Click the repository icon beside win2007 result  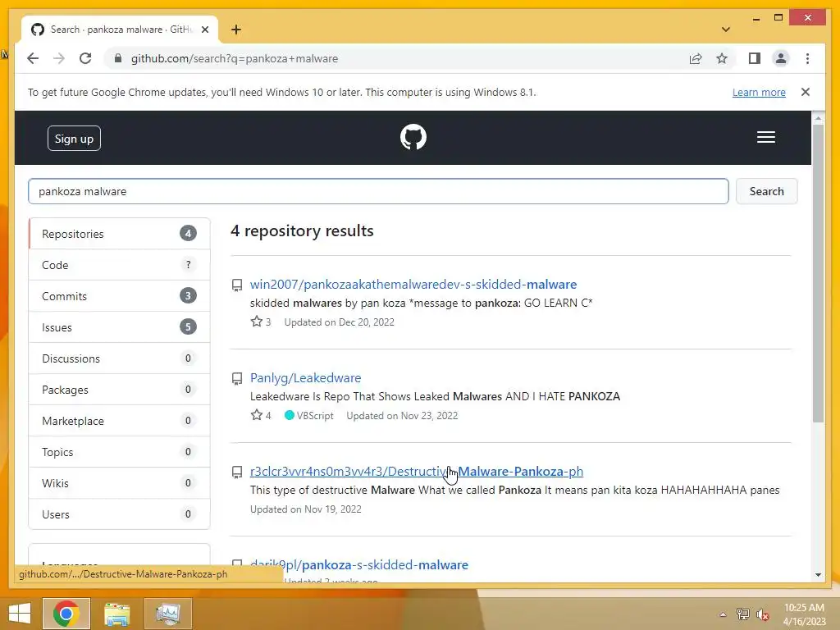237,285
